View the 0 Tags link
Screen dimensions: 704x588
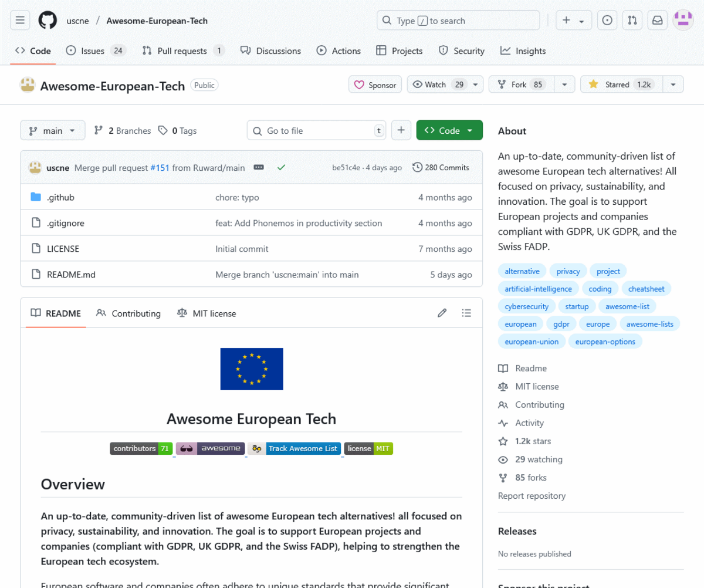[x=177, y=131]
